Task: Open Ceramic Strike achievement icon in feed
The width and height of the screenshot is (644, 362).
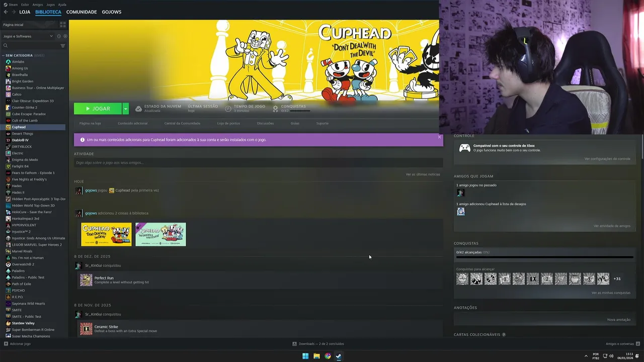Action: 86,329
